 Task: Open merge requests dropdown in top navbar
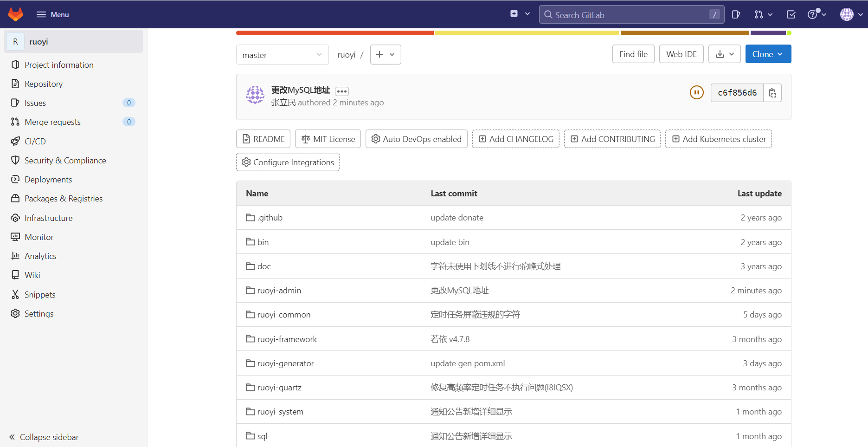(x=763, y=14)
